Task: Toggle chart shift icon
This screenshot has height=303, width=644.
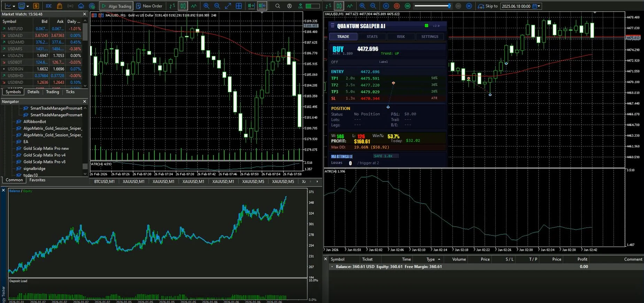Action: [x=262, y=6]
